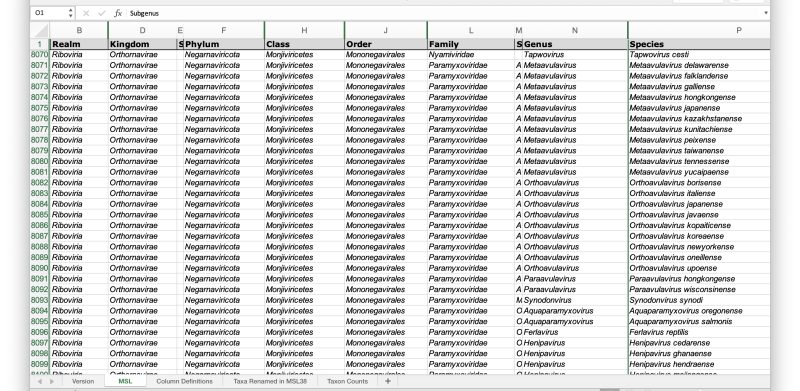Select column N header
This screenshot has width=800, height=391.
(574, 31)
